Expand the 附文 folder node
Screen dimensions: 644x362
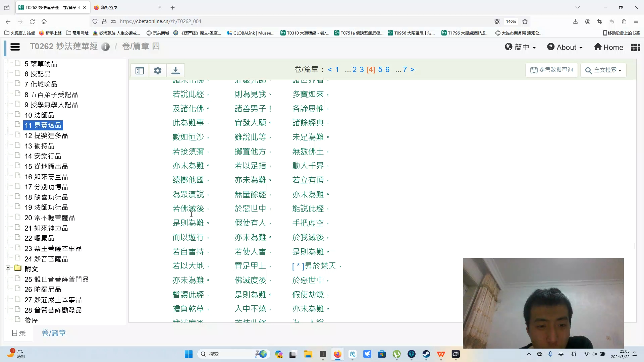8,268
